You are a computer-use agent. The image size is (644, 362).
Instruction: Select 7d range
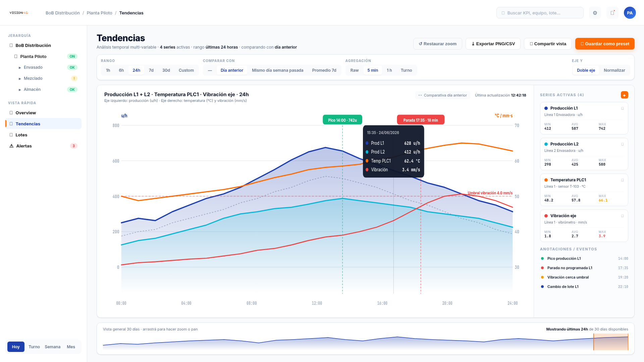click(151, 70)
